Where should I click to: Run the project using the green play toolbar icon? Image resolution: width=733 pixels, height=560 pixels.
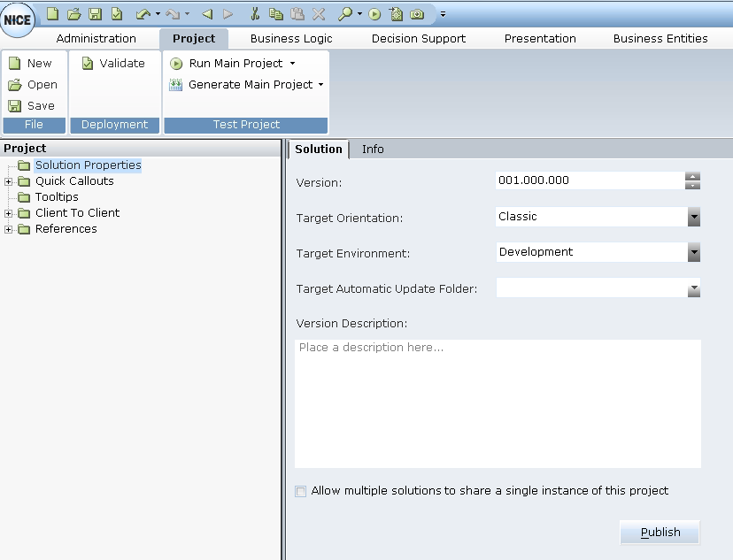pyautogui.click(x=374, y=13)
